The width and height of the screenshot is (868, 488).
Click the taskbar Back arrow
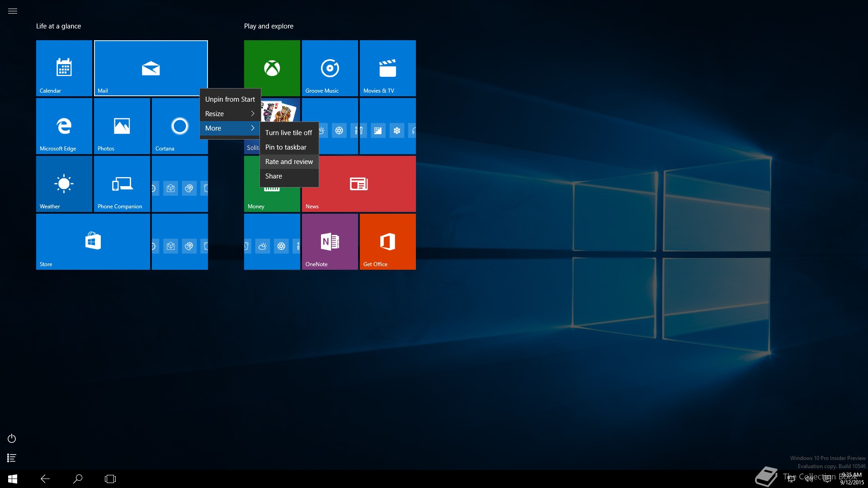tap(45, 479)
